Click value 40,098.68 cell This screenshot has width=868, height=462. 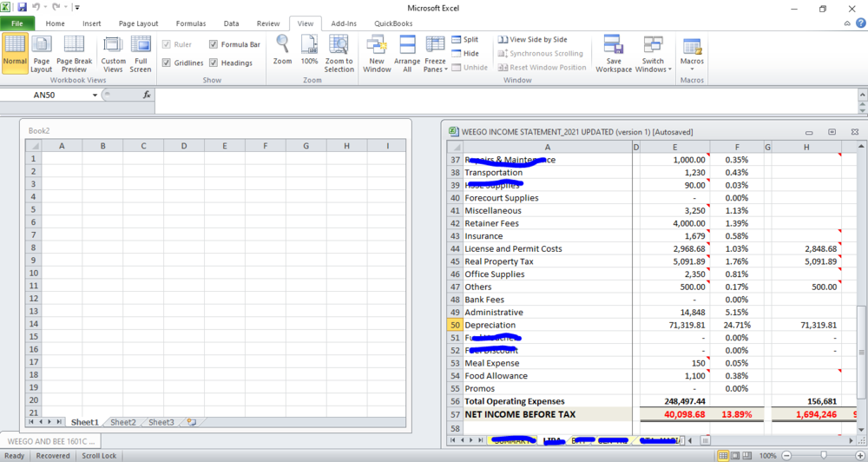(674, 414)
